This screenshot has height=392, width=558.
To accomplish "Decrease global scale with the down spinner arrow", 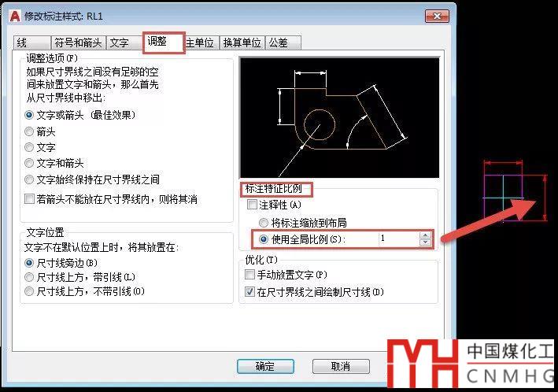I will [425, 242].
